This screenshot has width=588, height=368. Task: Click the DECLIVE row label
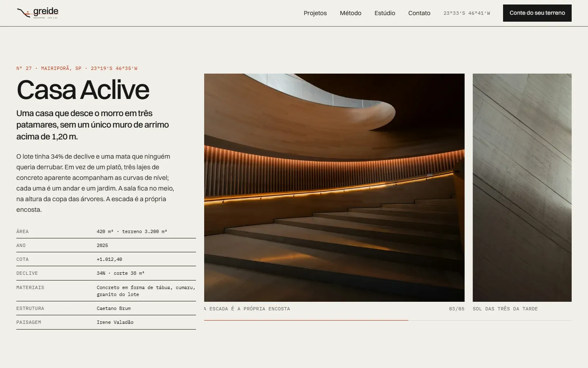click(27, 273)
